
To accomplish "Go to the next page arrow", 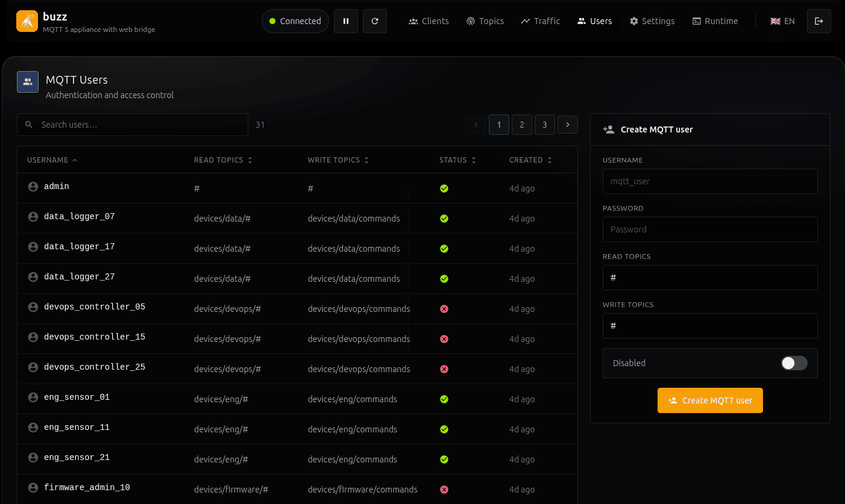I will (568, 125).
